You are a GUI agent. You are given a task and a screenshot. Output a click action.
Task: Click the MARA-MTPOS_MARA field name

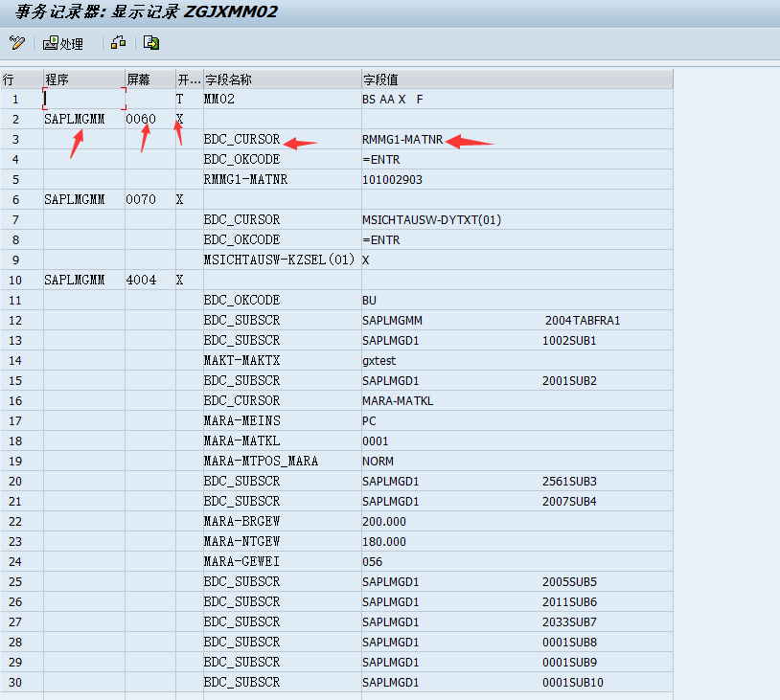(261, 462)
